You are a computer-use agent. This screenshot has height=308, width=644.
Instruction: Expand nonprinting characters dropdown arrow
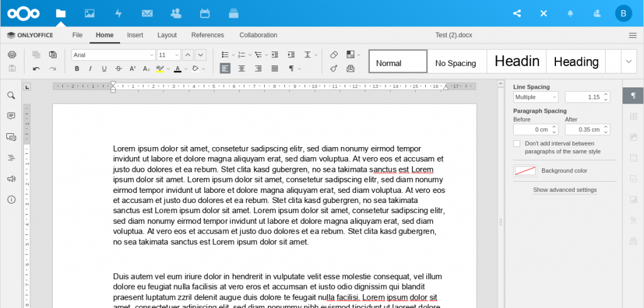(x=299, y=69)
